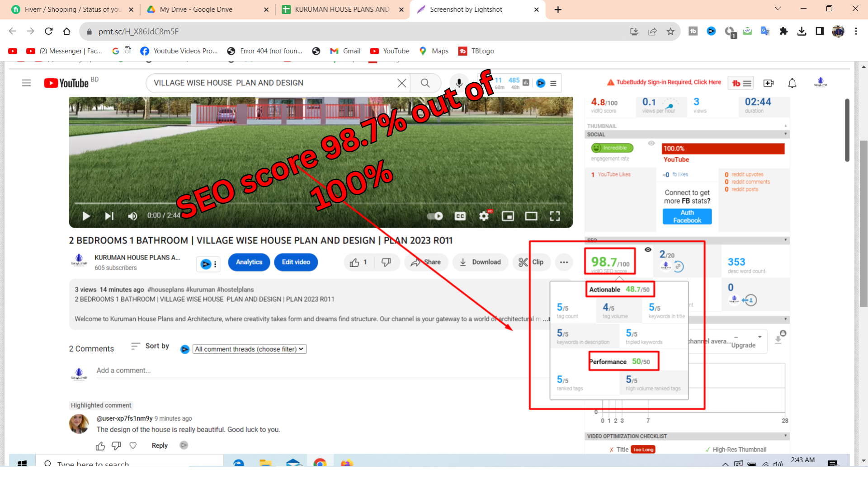
Task: Open the channel avatar account menu
Action: tap(820, 83)
